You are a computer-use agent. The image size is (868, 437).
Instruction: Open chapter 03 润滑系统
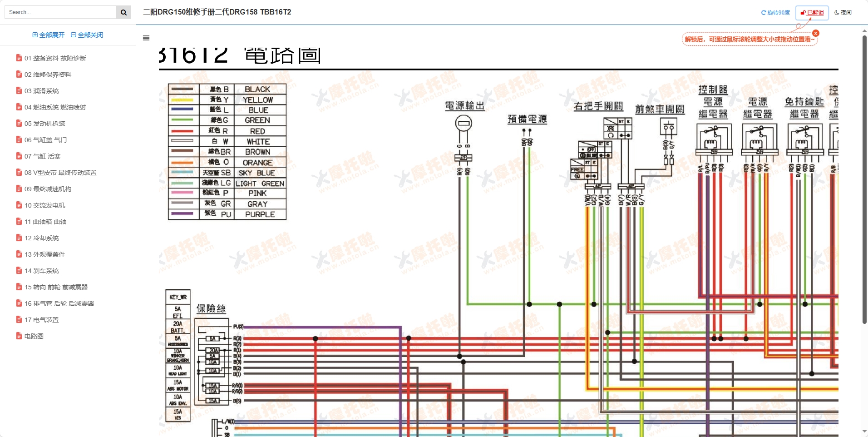[x=41, y=91]
